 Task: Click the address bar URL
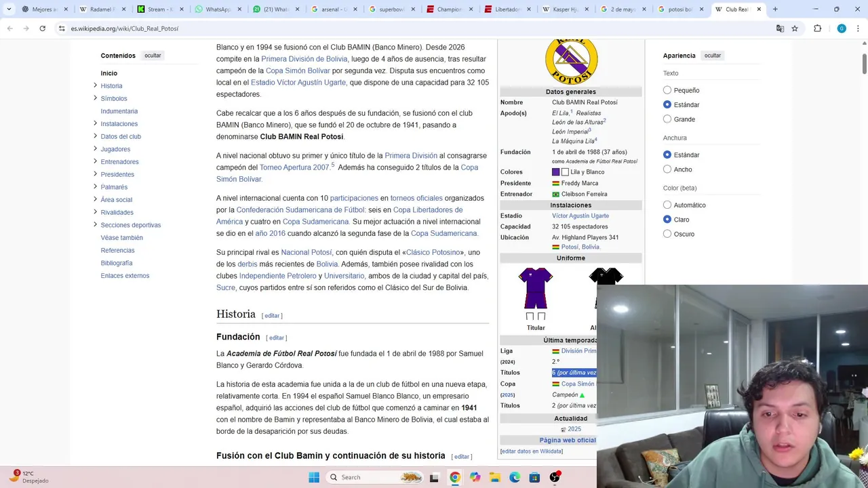pos(125,28)
